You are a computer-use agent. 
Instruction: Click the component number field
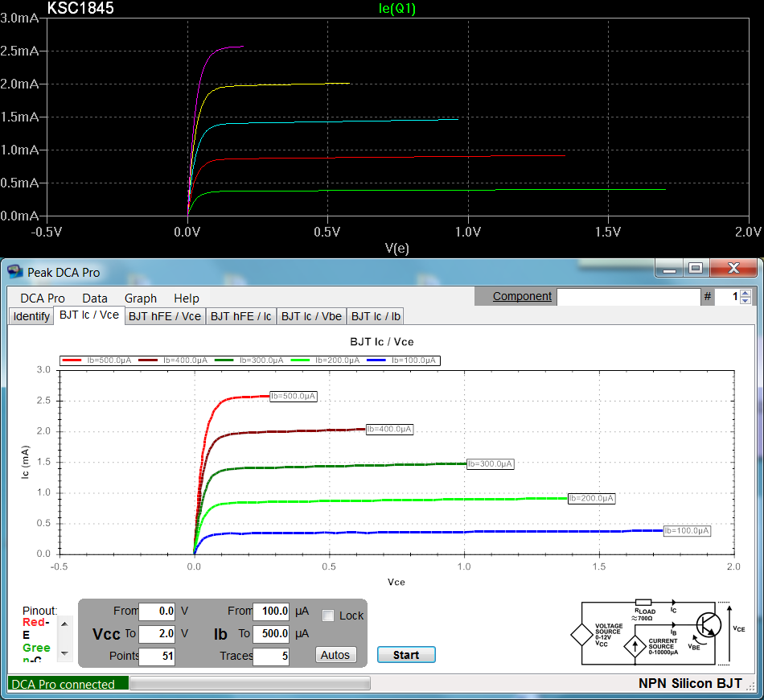728,296
